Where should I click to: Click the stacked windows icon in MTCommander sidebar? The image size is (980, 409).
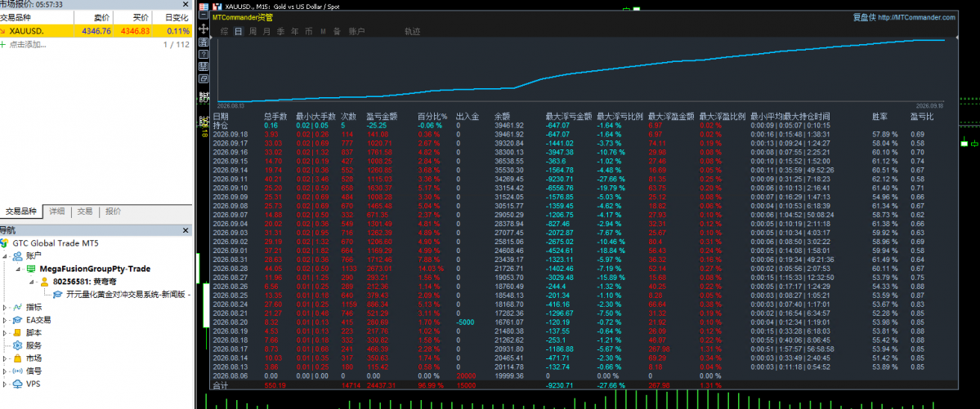click(204, 79)
